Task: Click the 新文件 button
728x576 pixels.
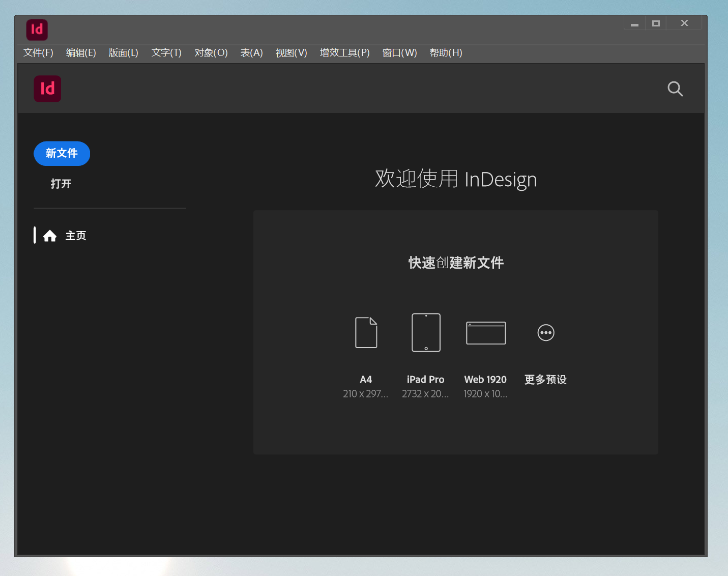Action: pyautogui.click(x=62, y=153)
